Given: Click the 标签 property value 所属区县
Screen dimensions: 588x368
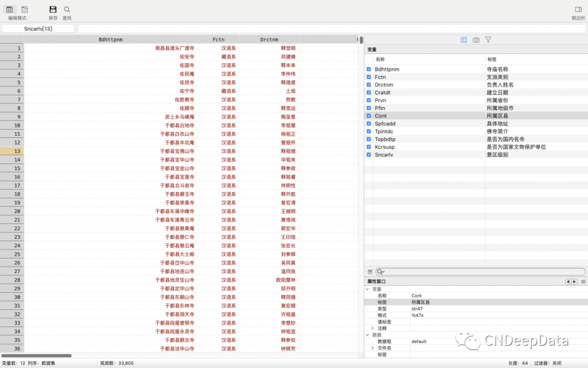Looking at the screenshot, I should (420, 302).
